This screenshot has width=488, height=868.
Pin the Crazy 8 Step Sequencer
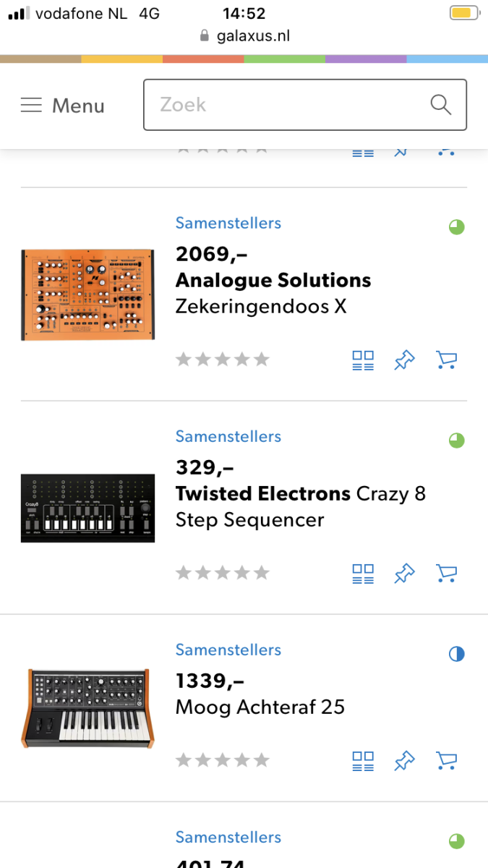tap(405, 574)
